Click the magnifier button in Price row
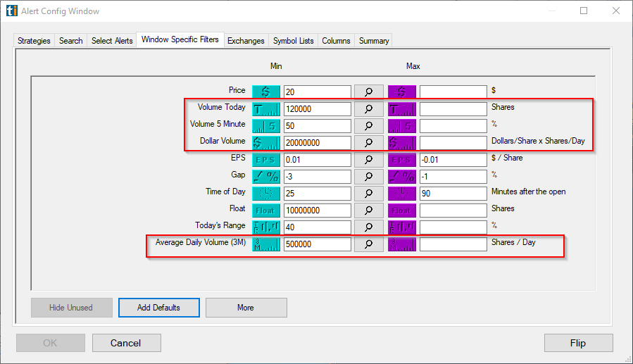Image resolution: width=633 pixels, height=364 pixels. click(368, 92)
